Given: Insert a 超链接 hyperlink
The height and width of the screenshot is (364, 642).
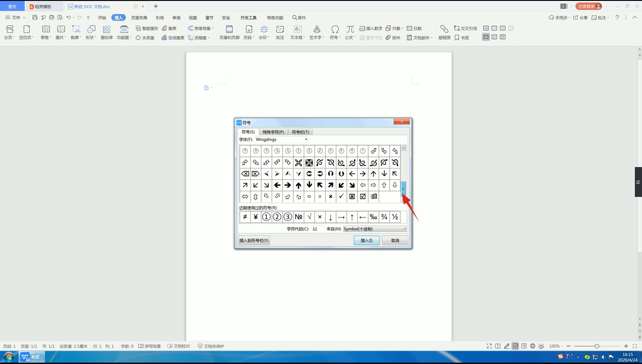Looking at the screenshot, I should [444, 33].
